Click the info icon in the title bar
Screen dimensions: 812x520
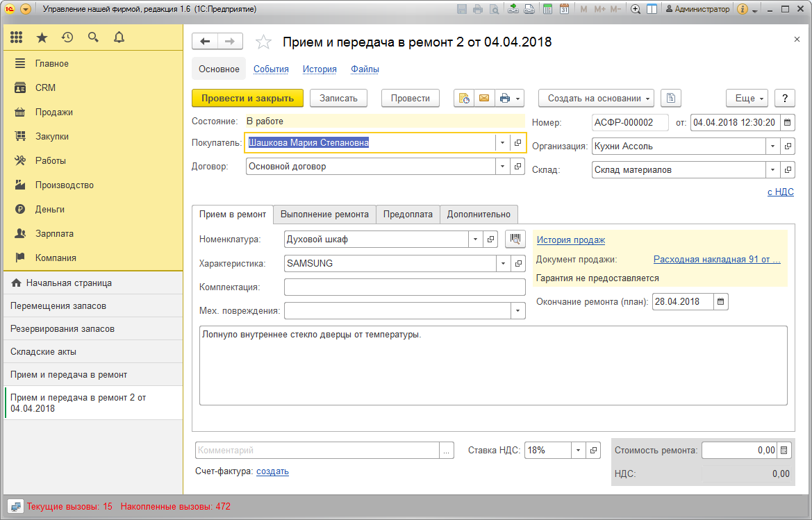pos(742,9)
